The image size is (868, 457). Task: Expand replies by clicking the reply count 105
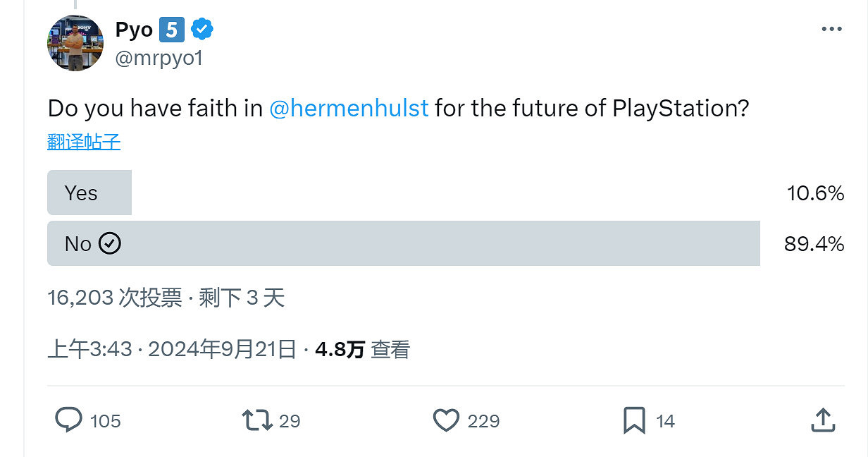(104, 420)
